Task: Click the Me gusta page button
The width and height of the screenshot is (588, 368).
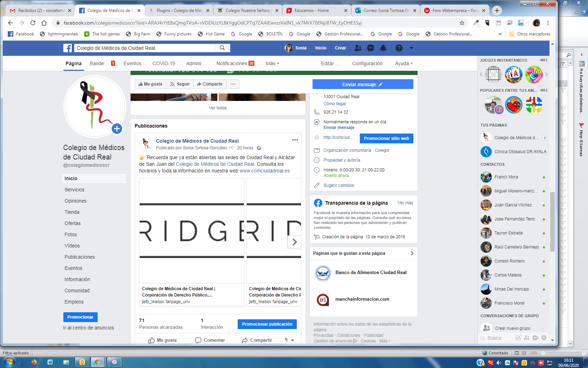Action: [150, 84]
